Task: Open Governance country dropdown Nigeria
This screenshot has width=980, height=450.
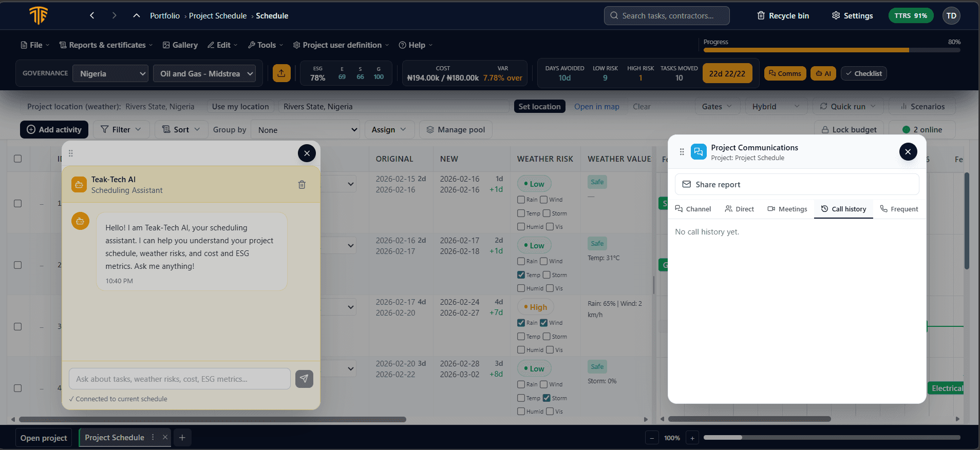Action: click(110, 73)
